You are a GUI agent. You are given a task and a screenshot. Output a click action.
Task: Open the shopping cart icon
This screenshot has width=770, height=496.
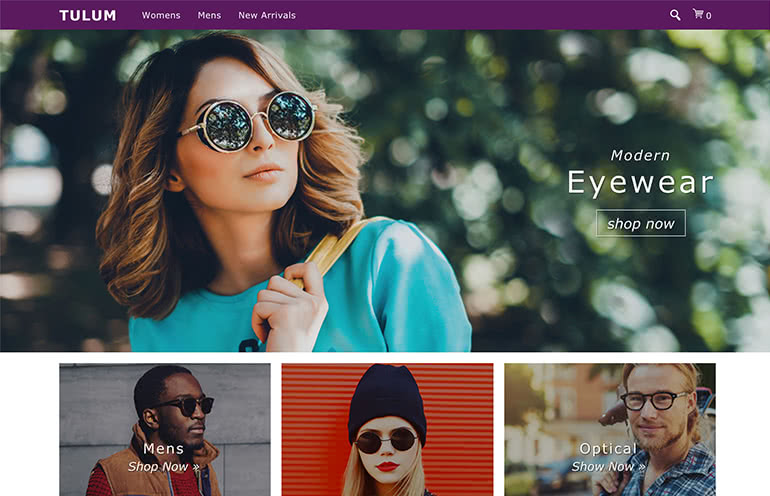pyautogui.click(x=698, y=14)
